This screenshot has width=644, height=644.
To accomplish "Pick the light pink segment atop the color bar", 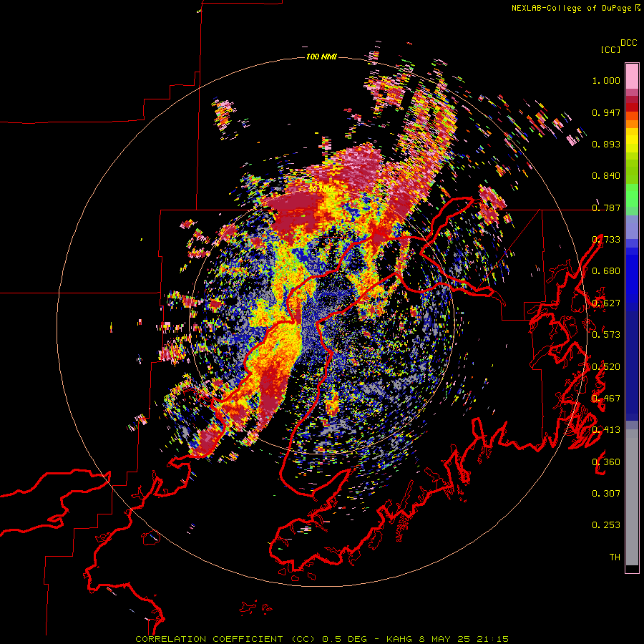I will 632,76.
